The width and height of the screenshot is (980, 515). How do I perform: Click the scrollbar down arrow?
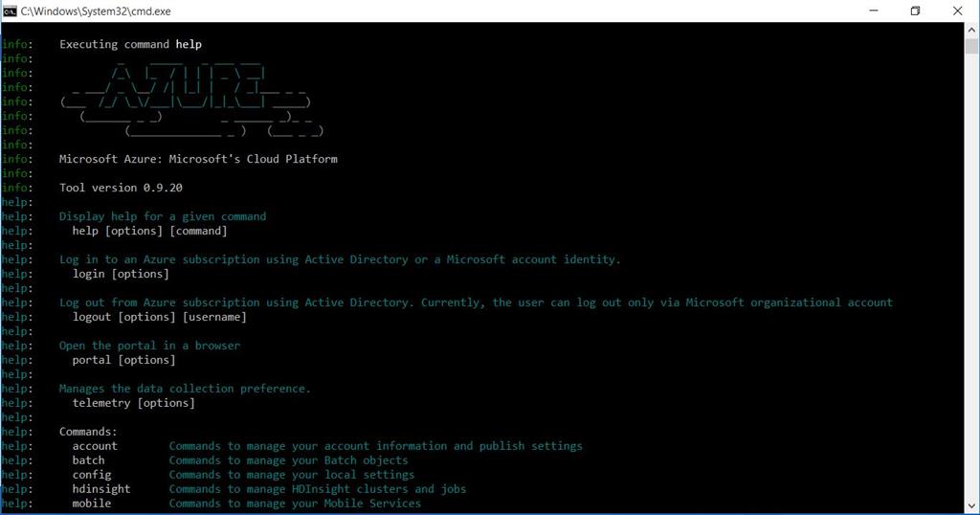click(x=971, y=504)
